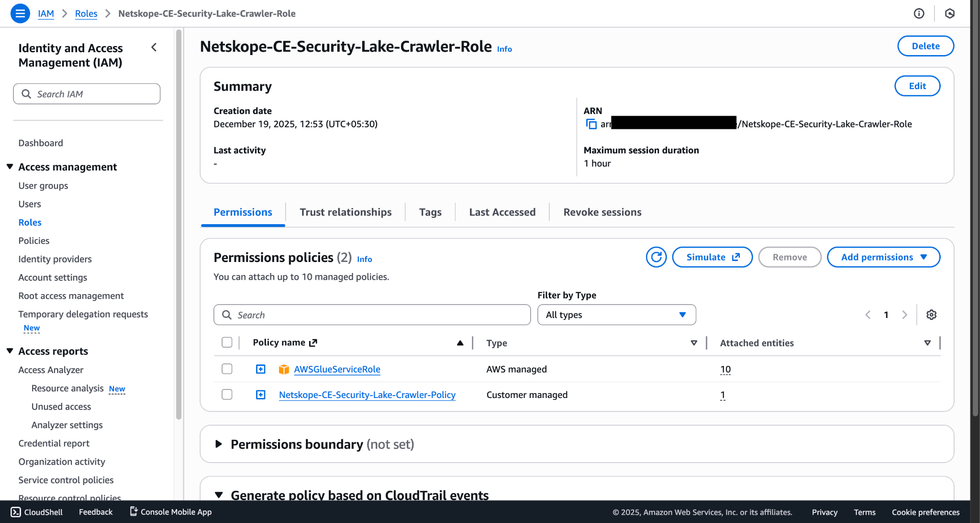980x523 pixels.
Task: Click the Remove button
Action: (x=790, y=257)
